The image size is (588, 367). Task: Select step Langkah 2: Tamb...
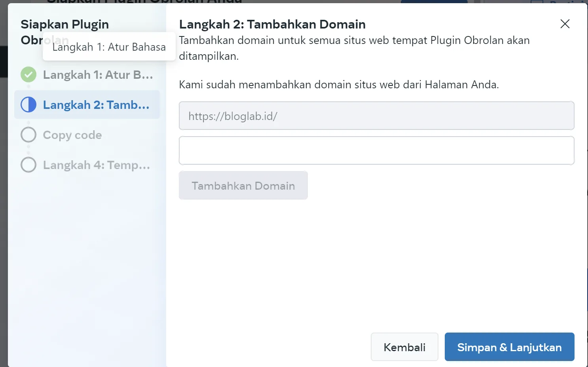87,105
